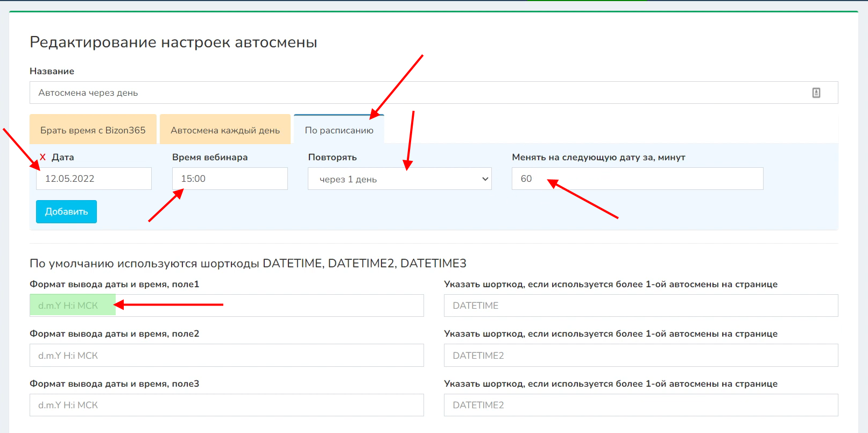Click the contact card icon in name field
The height and width of the screenshot is (433, 868).
pos(816,93)
